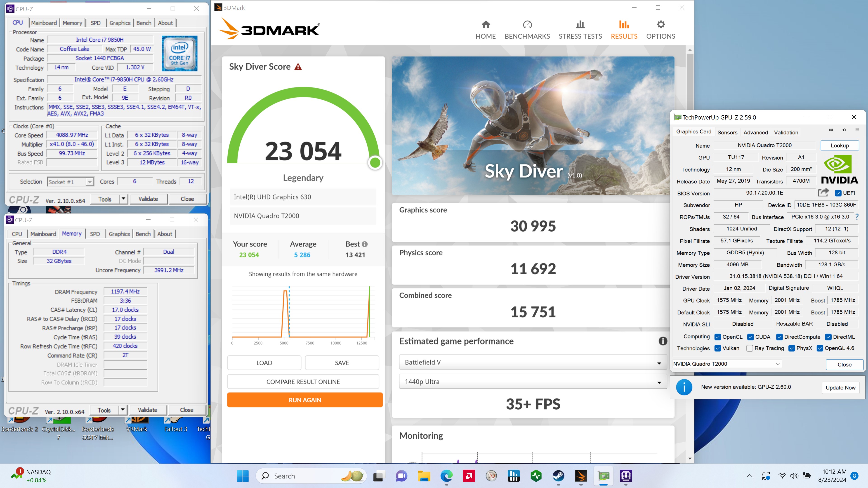Image resolution: width=868 pixels, height=488 pixels.
Task: Click the taskbar Search box
Action: tap(311, 476)
